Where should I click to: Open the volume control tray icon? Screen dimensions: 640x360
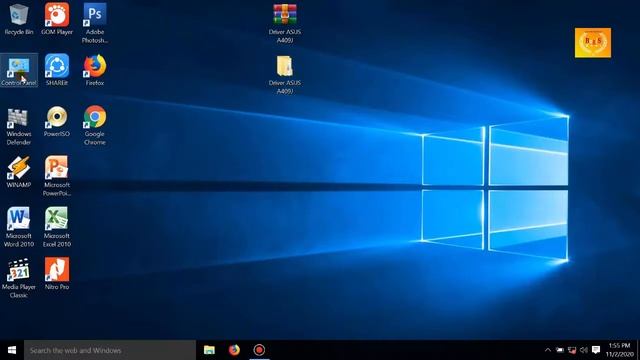coord(584,350)
